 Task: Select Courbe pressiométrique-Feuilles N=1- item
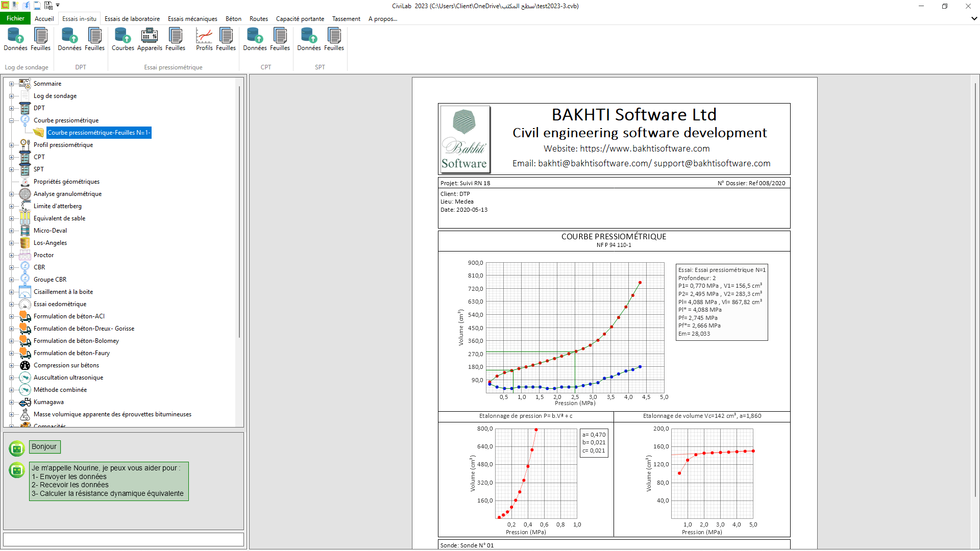99,133
